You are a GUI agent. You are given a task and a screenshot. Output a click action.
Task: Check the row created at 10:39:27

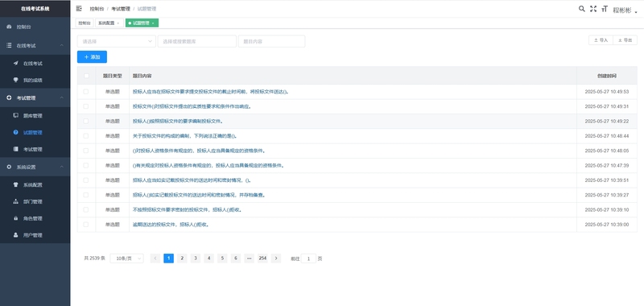[x=86, y=195]
